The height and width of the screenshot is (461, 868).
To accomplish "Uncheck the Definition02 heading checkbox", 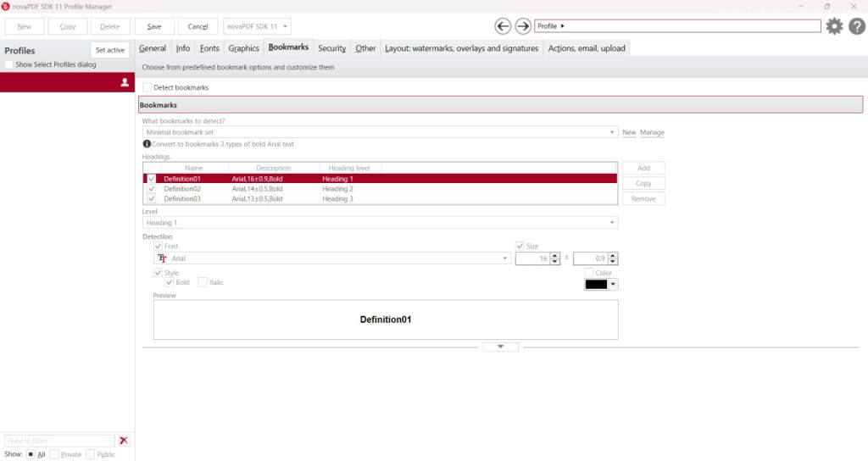I will [151, 189].
